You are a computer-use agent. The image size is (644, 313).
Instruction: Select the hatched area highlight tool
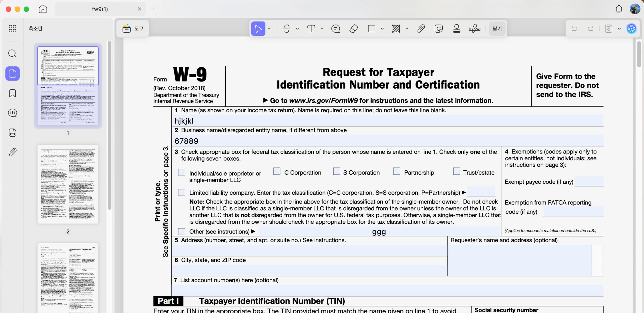[396, 28]
